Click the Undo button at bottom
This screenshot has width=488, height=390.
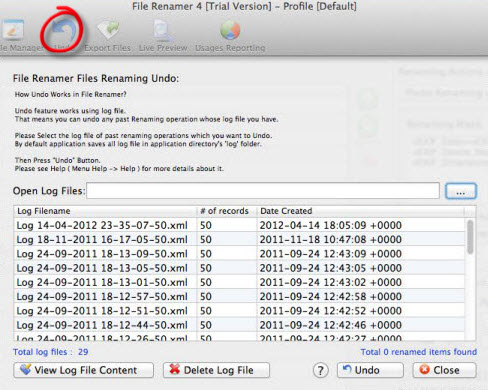click(370, 370)
